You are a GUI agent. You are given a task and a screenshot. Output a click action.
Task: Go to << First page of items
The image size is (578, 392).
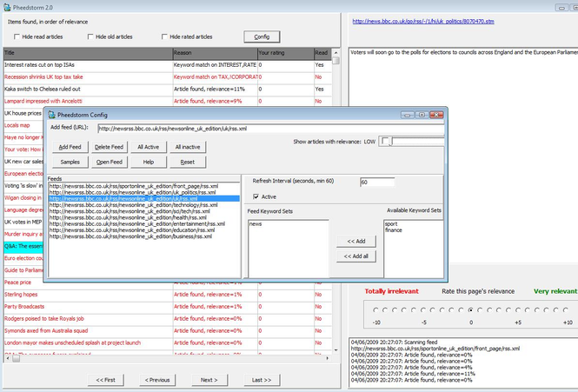pyautogui.click(x=106, y=380)
